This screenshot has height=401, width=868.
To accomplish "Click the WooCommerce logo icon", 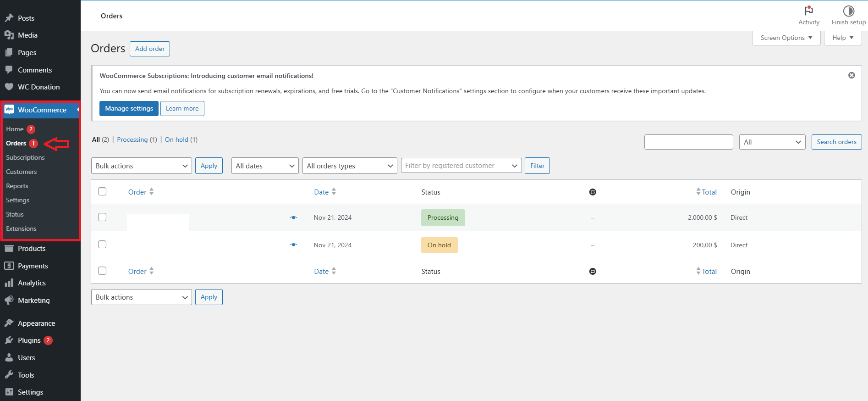I will [9, 109].
